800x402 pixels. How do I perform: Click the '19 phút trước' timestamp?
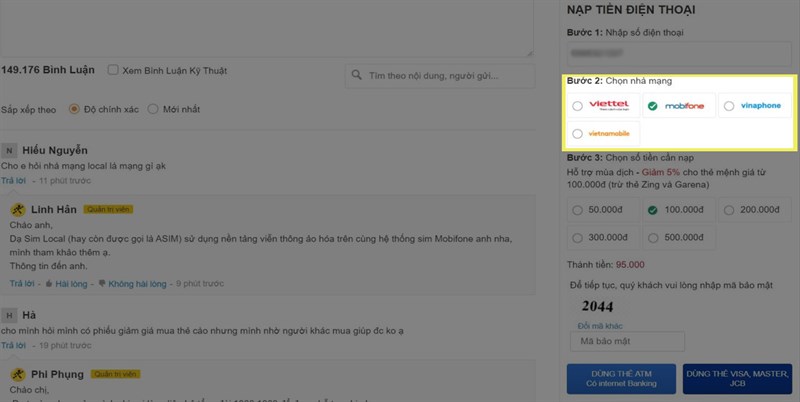[65, 345]
